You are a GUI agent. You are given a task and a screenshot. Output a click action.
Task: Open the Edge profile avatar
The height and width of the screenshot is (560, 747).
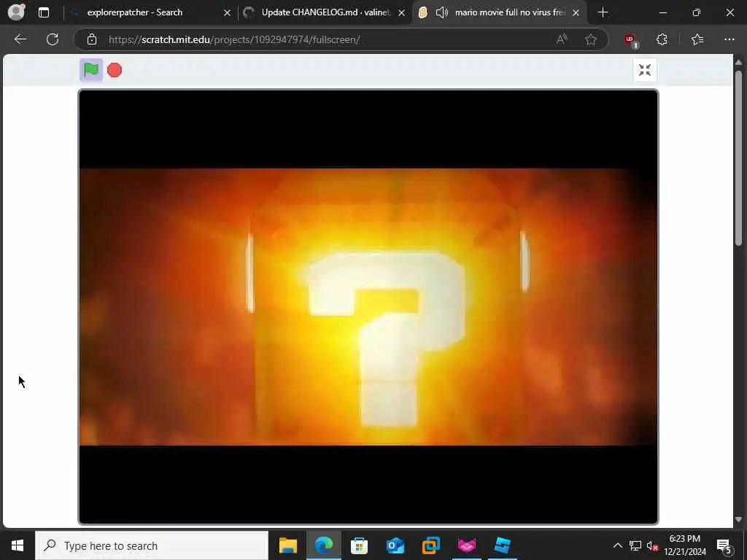pyautogui.click(x=17, y=12)
